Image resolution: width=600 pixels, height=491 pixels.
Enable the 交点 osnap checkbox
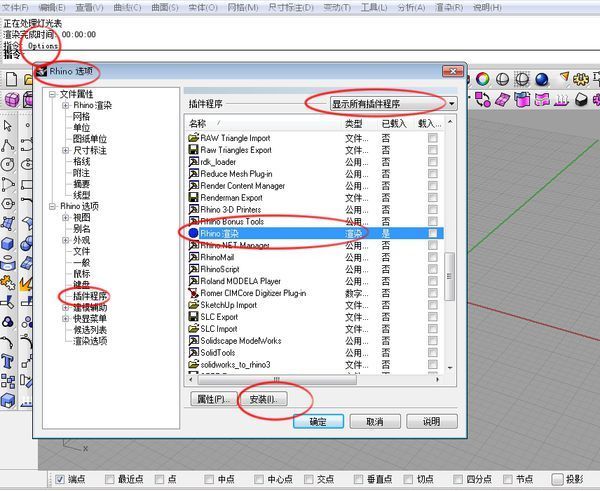(x=308, y=479)
